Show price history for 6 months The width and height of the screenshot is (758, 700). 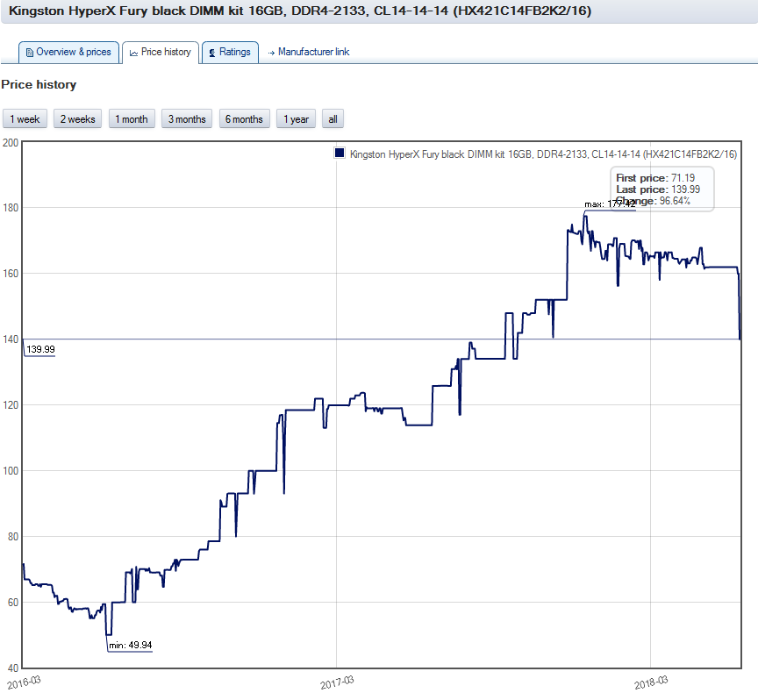[244, 119]
